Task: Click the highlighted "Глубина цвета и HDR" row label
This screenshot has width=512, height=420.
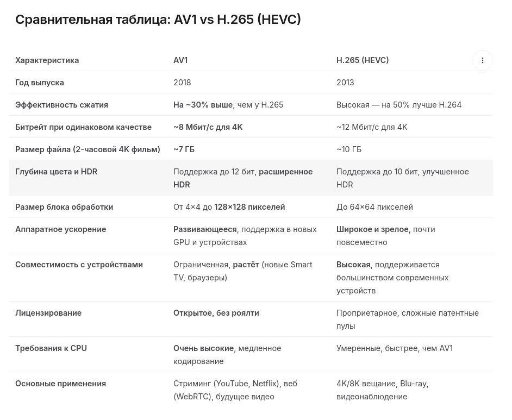Action: click(x=56, y=172)
